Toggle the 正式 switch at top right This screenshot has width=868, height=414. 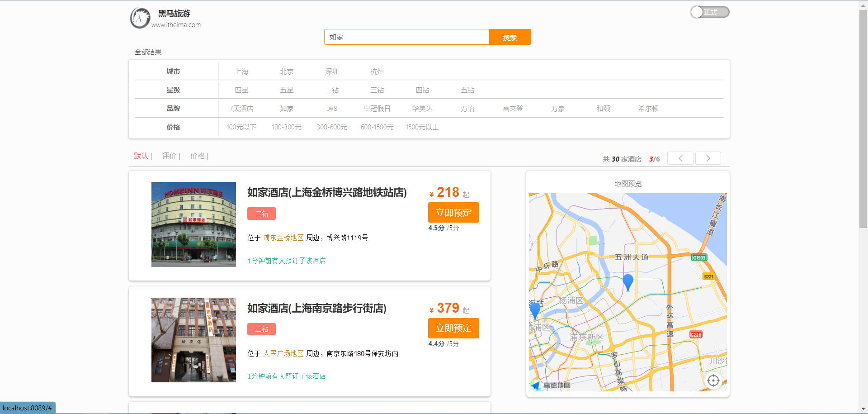pos(710,12)
